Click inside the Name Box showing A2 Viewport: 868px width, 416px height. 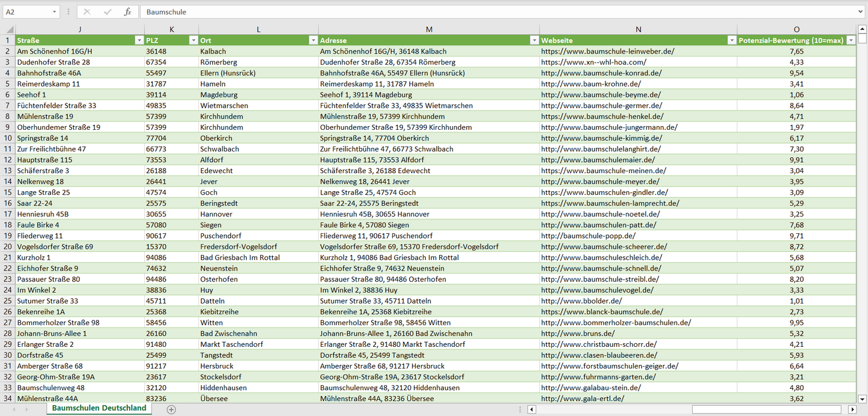pyautogui.click(x=25, y=12)
